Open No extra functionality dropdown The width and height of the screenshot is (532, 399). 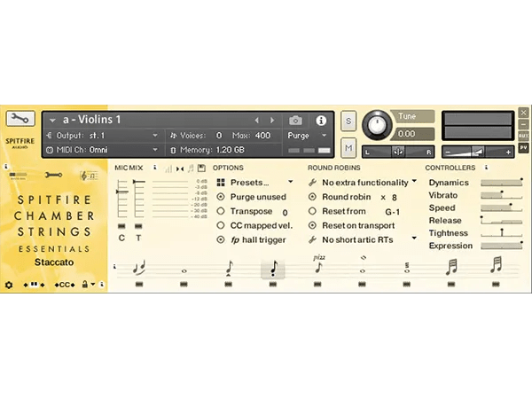pyautogui.click(x=363, y=183)
